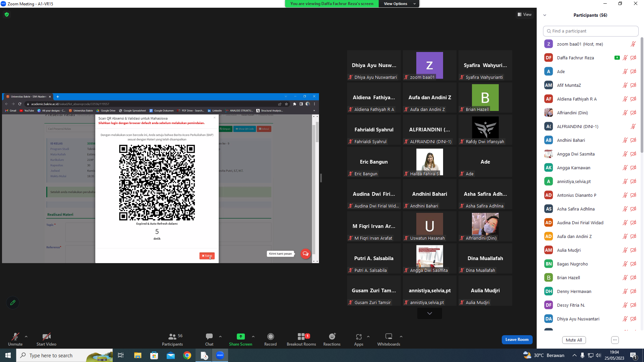Select the Haliza Fahira S video tile
This screenshot has width=644, height=362.
click(430, 162)
